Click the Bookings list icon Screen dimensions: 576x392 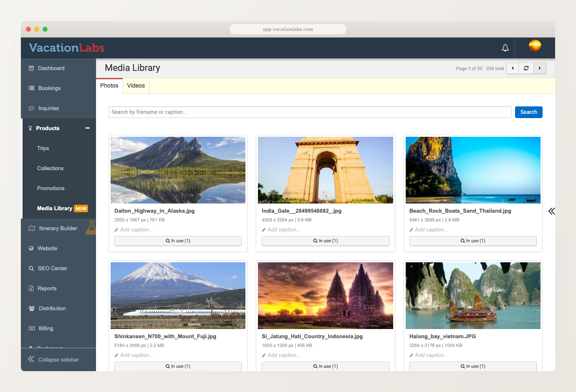tap(31, 88)
